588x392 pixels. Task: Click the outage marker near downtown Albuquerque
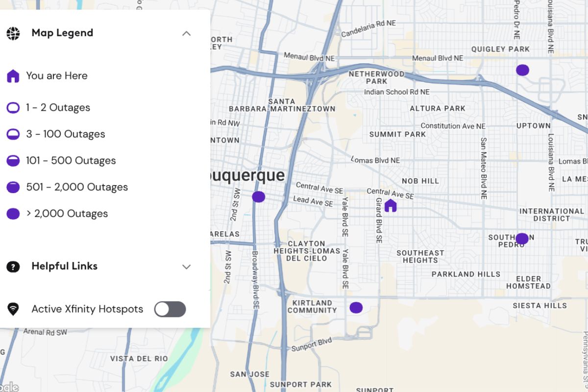pyautogui.click(x=258, y=196)
